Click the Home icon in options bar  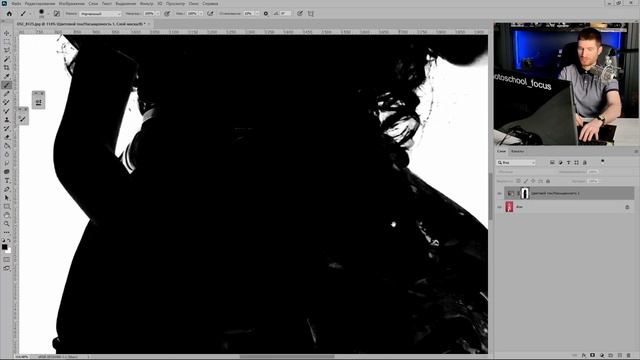coord(9,13)
